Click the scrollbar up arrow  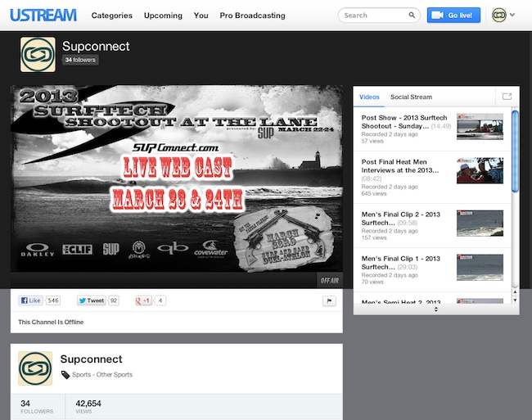(515, 291)
